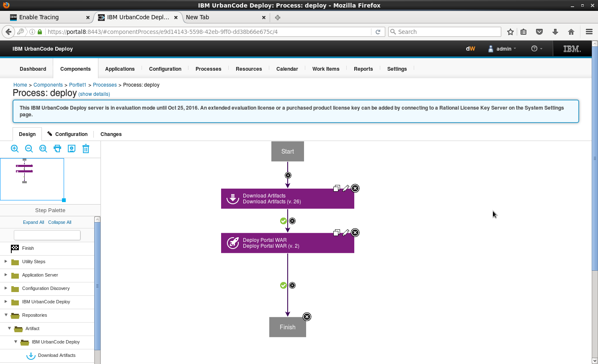Viewport: 598px width, 364px height.
Task: Click the zoom out magnifier icon
Action: [x=29, y=149]
